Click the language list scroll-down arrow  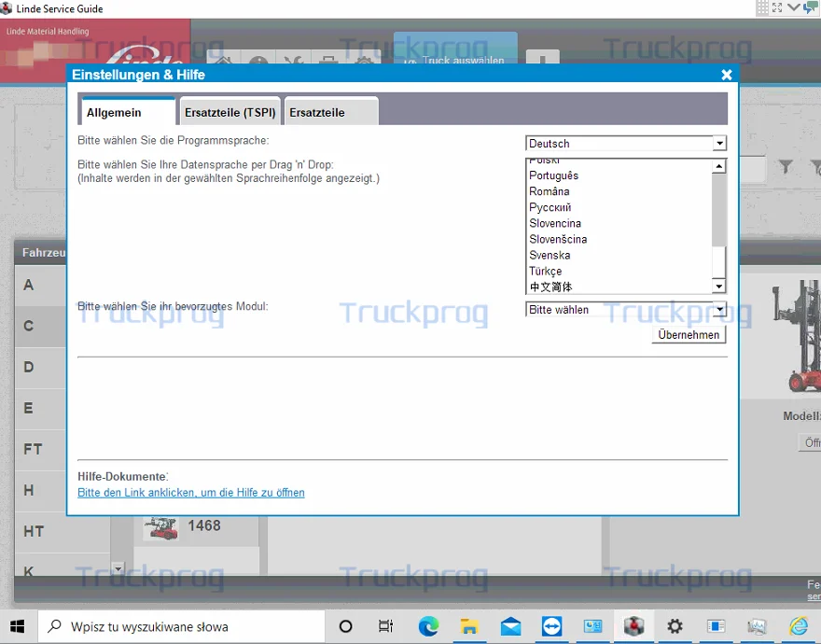pos(719,287)
